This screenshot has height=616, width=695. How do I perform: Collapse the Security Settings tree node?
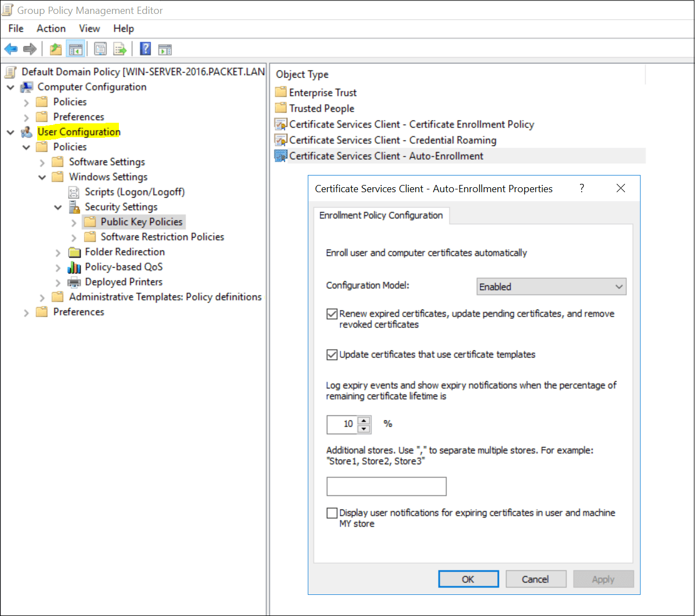(58, 207)
